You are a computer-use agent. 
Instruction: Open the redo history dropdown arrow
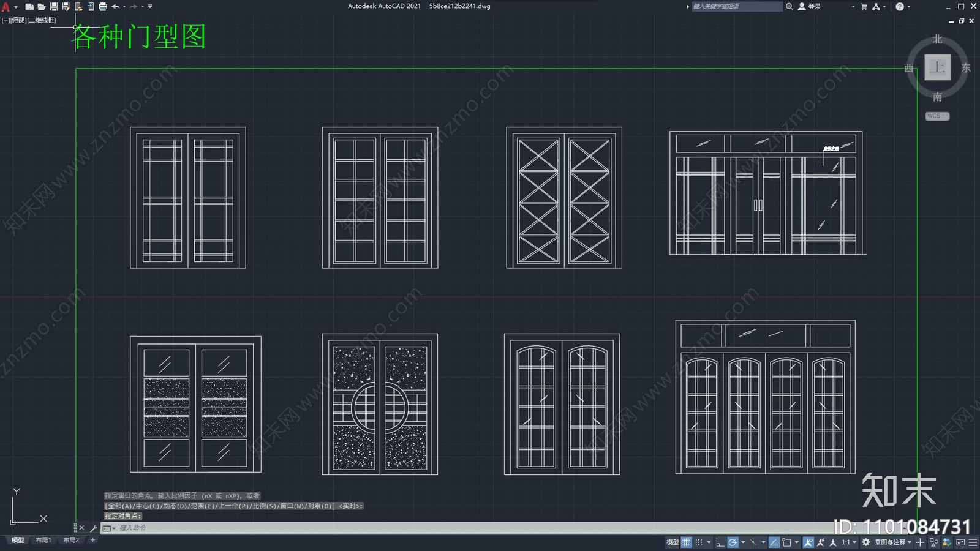[x=143, y=7]
